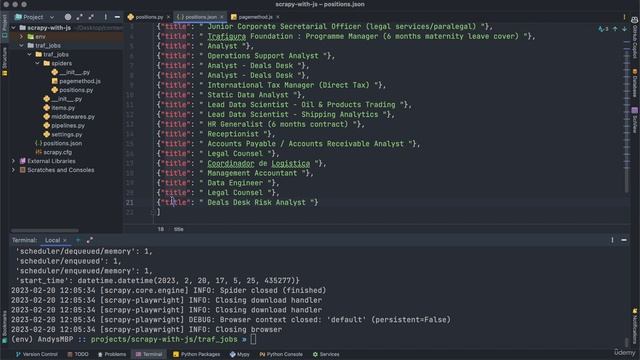Open terminal panel options menu

pyautogui.click(x=612, y=240)
